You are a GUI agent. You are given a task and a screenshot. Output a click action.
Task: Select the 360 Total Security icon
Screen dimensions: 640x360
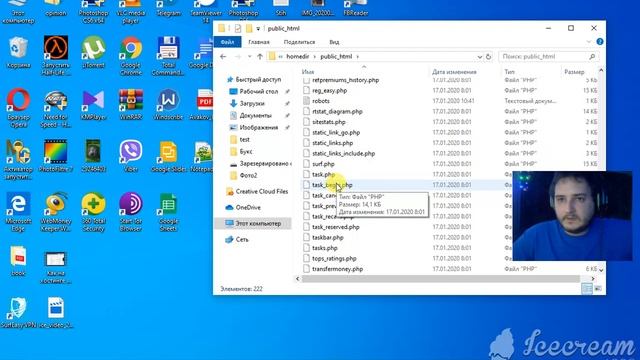coord(93,212)
